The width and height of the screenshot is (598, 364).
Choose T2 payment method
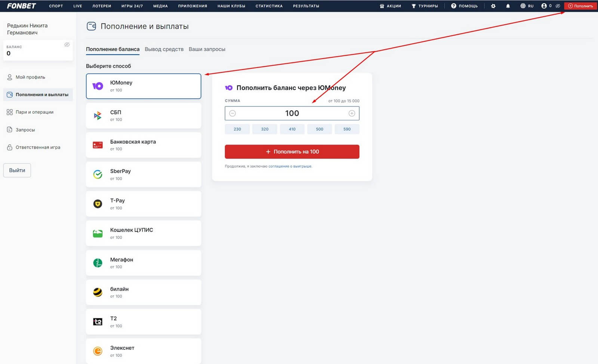point(144,322)
